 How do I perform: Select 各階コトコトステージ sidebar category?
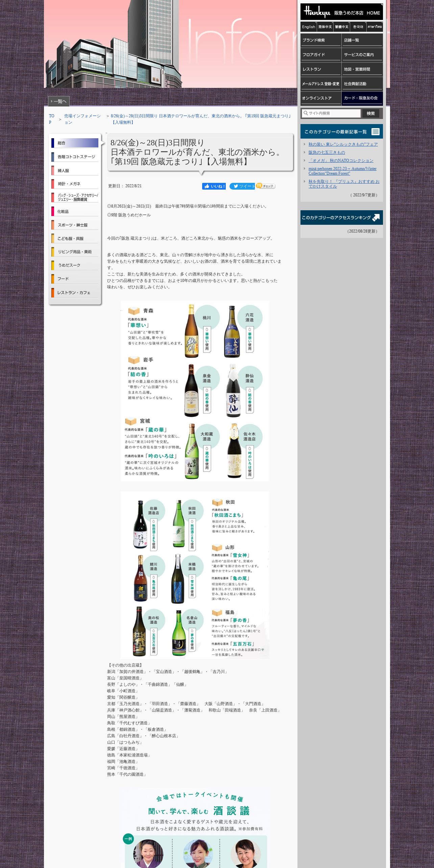(75, 157)
